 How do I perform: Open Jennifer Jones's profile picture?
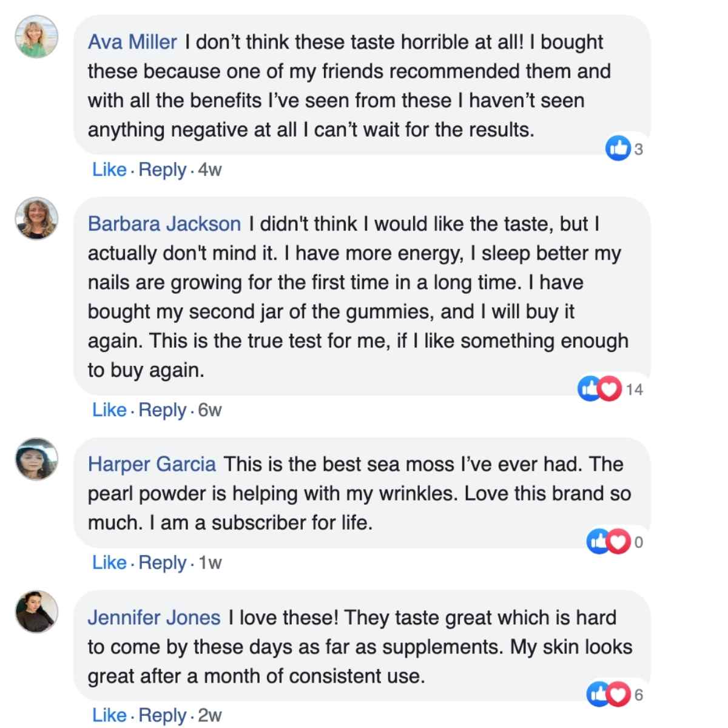(x=36, y=612)
